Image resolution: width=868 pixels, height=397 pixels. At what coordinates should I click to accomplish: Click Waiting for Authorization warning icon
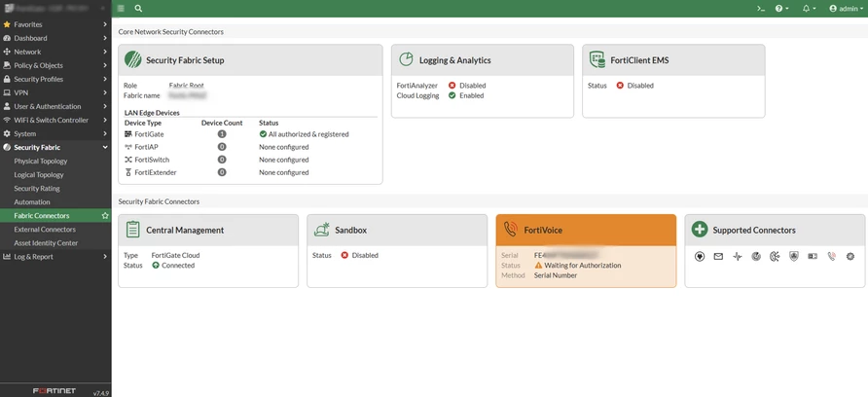[539, 266]
